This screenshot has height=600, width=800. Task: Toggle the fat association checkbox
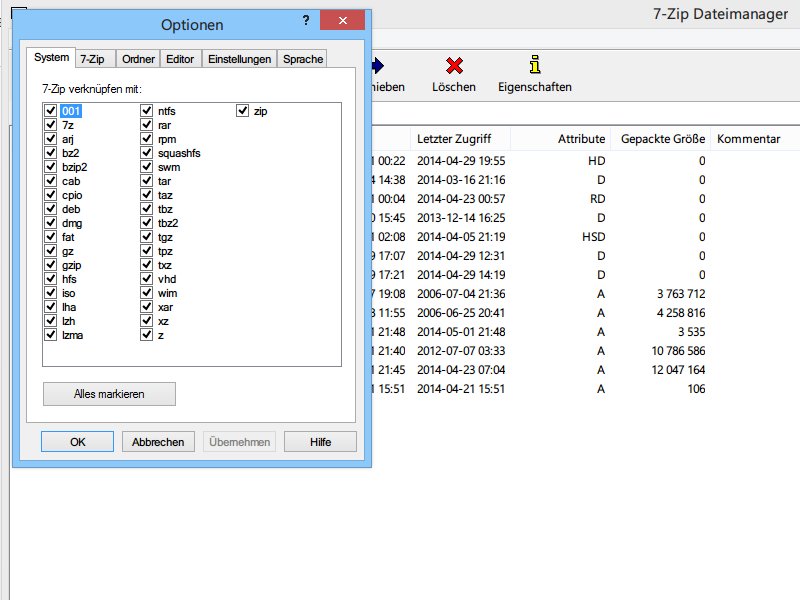click(51, 237)
